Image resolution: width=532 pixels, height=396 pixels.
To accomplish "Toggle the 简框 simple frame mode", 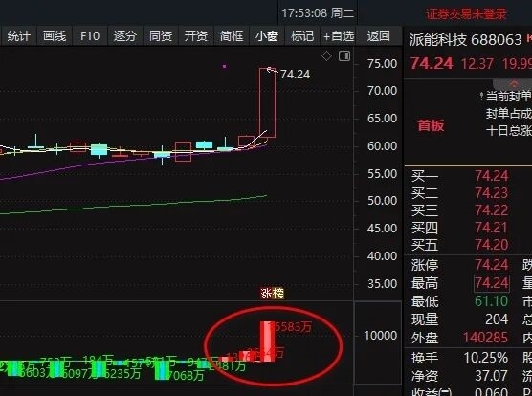I will pyautogui.click(x=232, y=36).
